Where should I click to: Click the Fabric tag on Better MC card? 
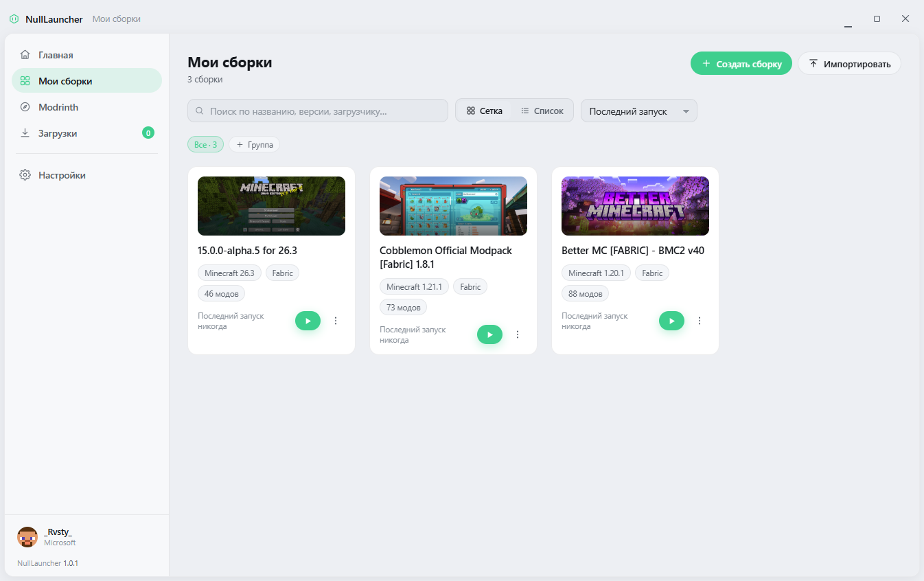point(652,273)
